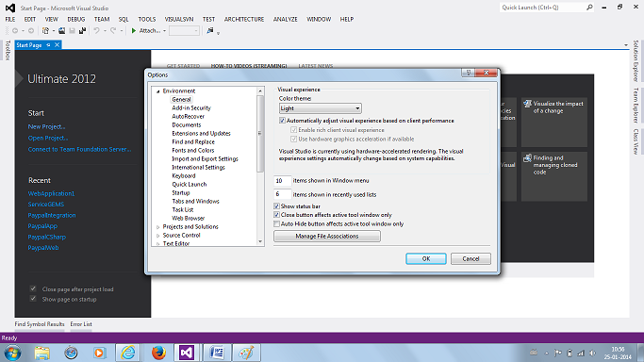Open the TOOLS menu
This screenshot has height=362, width=644.
pyautogui.click(x=147, y=19)
